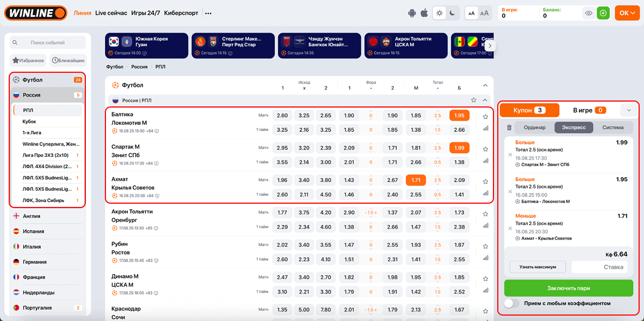The height and width of the screenshot is (321, 644).
Task: Open the orange OK account dropdown
Action: [x=627, y=13]
